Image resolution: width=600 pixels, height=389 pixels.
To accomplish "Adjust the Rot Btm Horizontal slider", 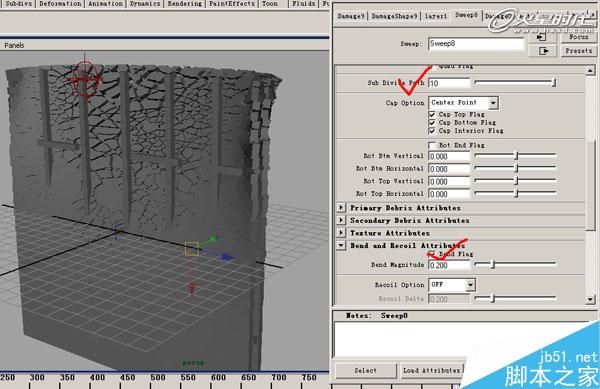I will point(515,168).
